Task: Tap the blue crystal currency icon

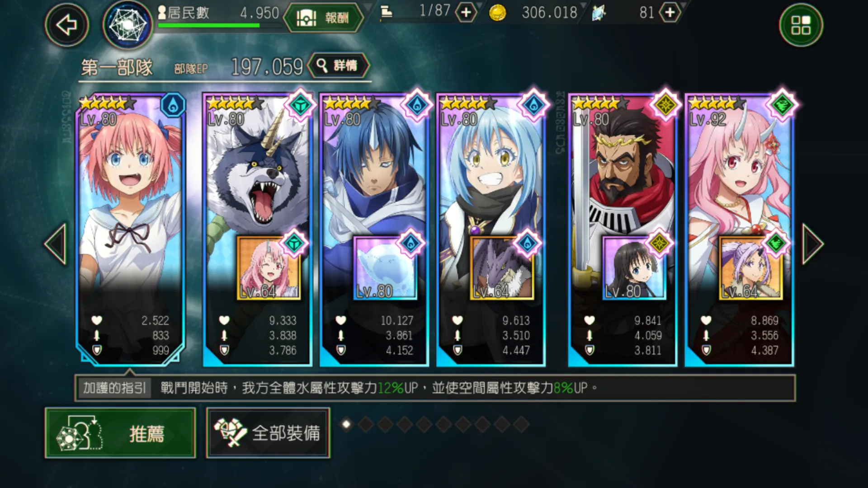Action: point(599,13)
